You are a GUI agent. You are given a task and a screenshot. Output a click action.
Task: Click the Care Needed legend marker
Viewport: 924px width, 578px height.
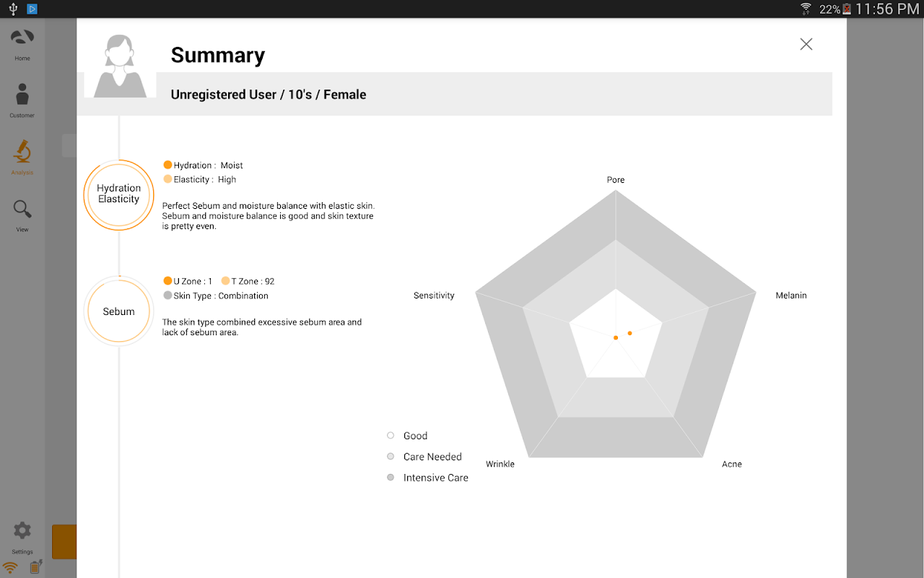[x=391, y=457]
